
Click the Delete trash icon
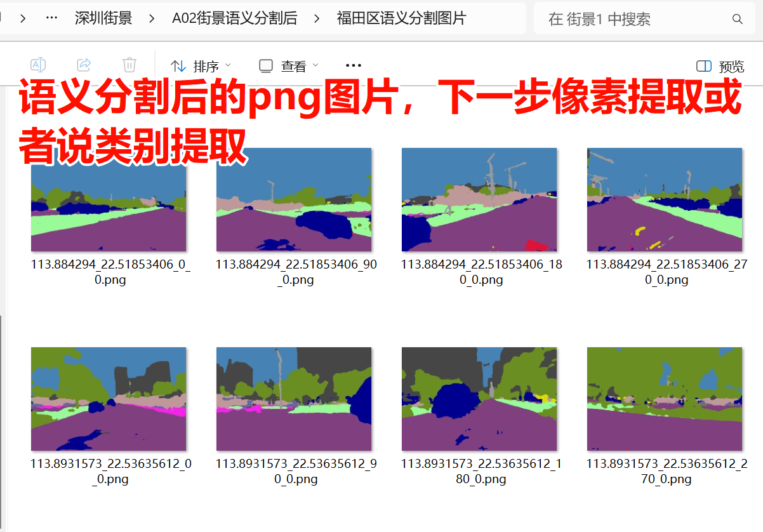pyautogui.click(x=129, y=64)
